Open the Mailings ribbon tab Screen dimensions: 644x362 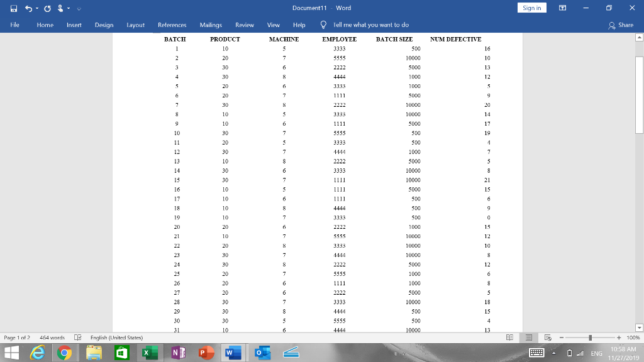[211, 25]
